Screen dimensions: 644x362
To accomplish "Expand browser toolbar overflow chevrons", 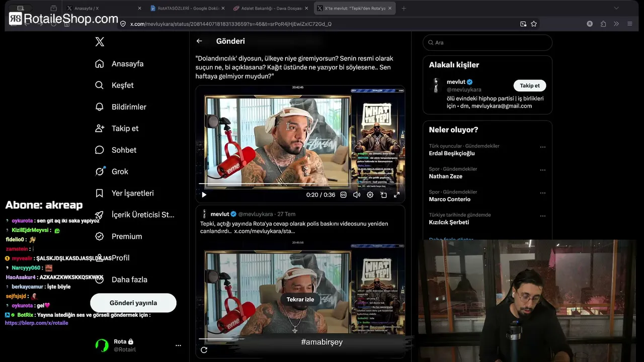I will pos(616,24).
